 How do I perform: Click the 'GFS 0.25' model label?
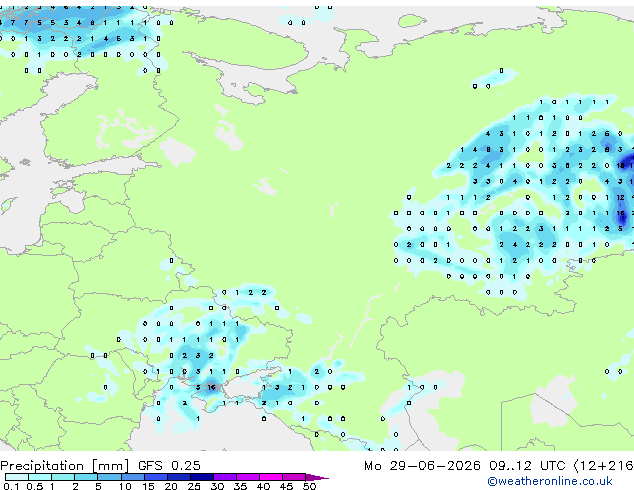pos(169,466)
